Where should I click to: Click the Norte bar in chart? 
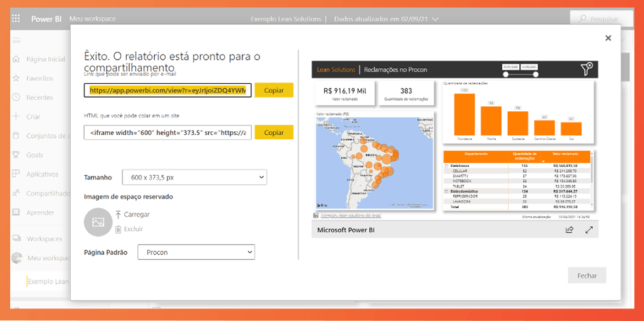pyautogui.click(x=491, y=121)
